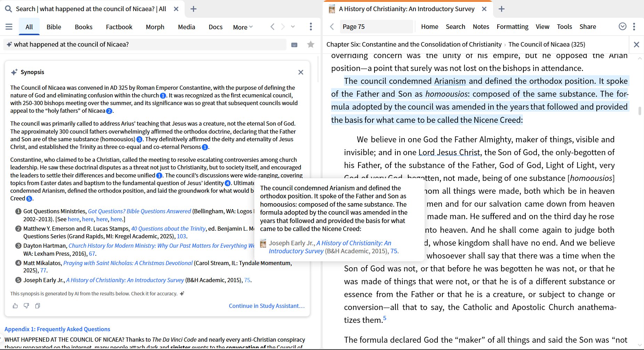
Task: Open a new tab in the book panel
Action: click(x=501, y=9)
